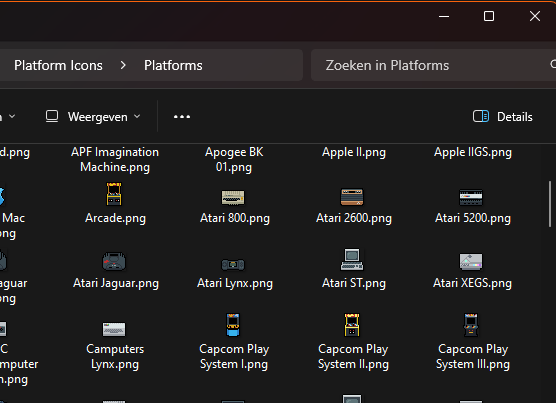The image size is (556, 403).
Task: Click the 'Apple IIGS.png' file name
Action: (473, 152)
